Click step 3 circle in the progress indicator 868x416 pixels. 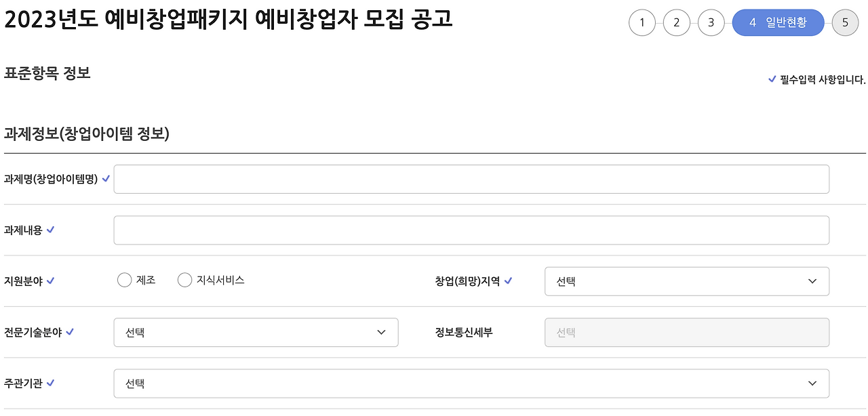pos(711,22)
